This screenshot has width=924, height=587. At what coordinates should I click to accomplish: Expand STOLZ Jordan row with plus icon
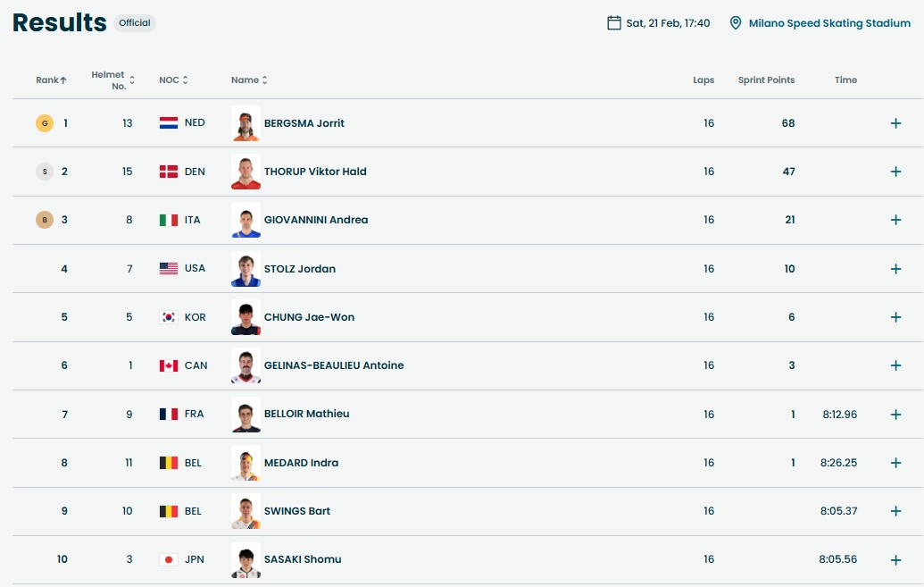click(x=895, y=269)
